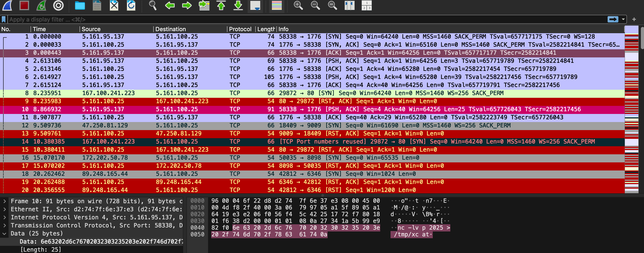Focus the display filter input field
644x253 pixels.
click(307, 20)
